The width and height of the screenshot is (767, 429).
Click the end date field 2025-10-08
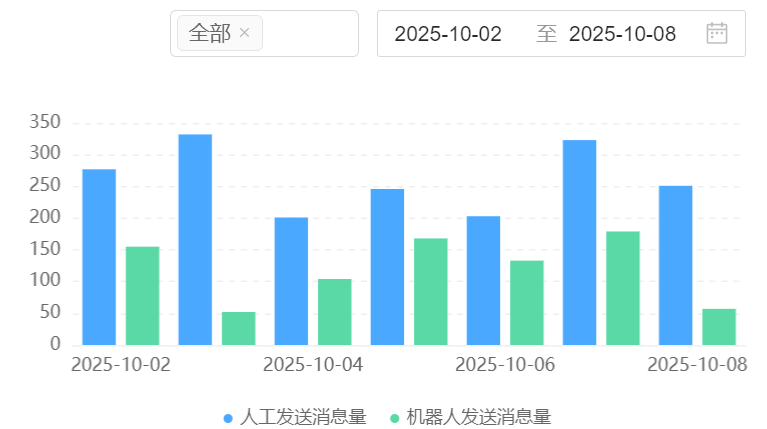(x=622, y=34)
